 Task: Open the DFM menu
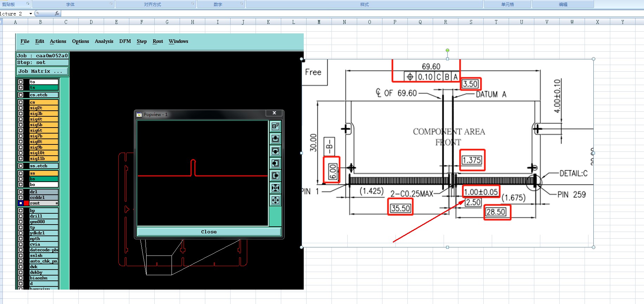(x=125, y=41)
